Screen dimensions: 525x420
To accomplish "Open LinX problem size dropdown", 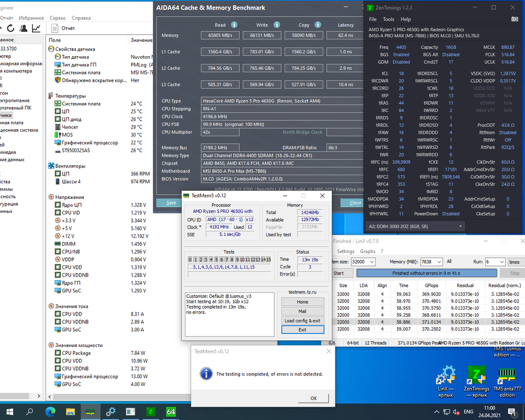I will point(363,262).
